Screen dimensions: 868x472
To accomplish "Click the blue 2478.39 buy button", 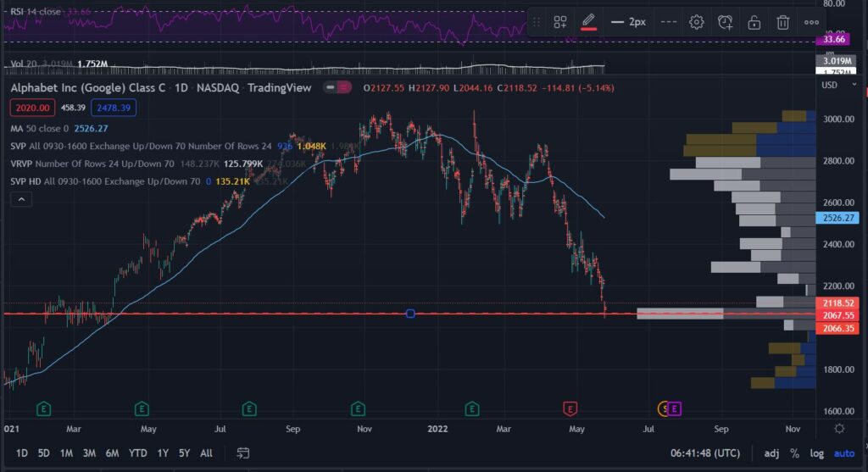I will [x=114, y=108].
